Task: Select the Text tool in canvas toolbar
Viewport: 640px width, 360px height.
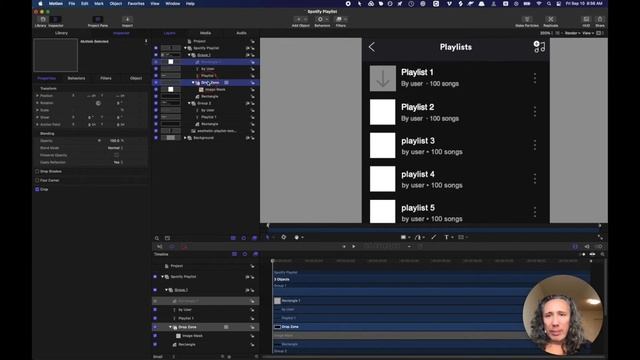Action: 447,237
